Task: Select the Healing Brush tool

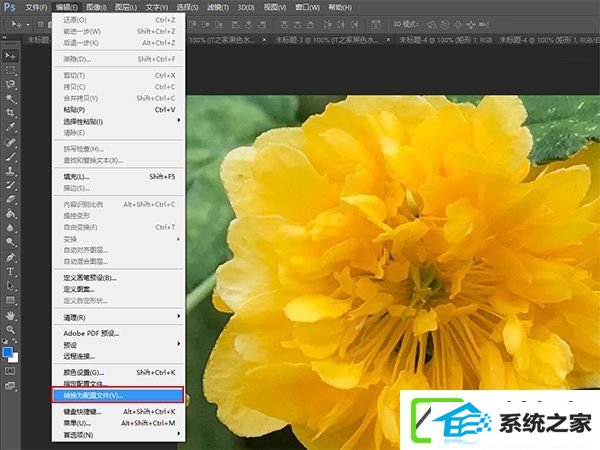Action: (10, 142)
